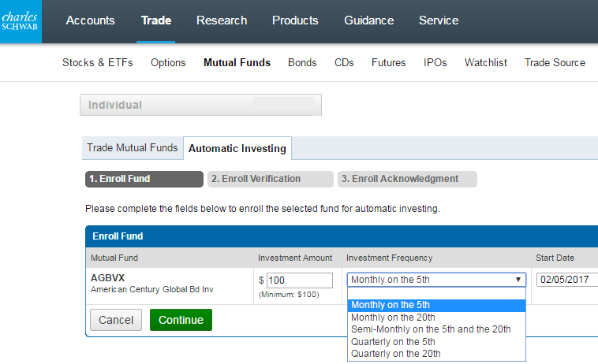Image resolution: width=598 pixels, height=364 pixels.
Task: Open the Accounts menu
Action: [91, 20]
